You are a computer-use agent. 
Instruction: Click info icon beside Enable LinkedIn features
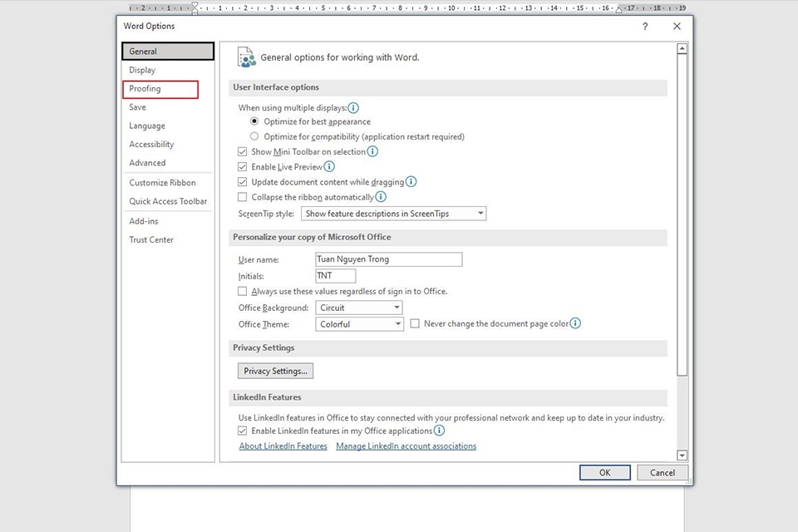(439, 431)
